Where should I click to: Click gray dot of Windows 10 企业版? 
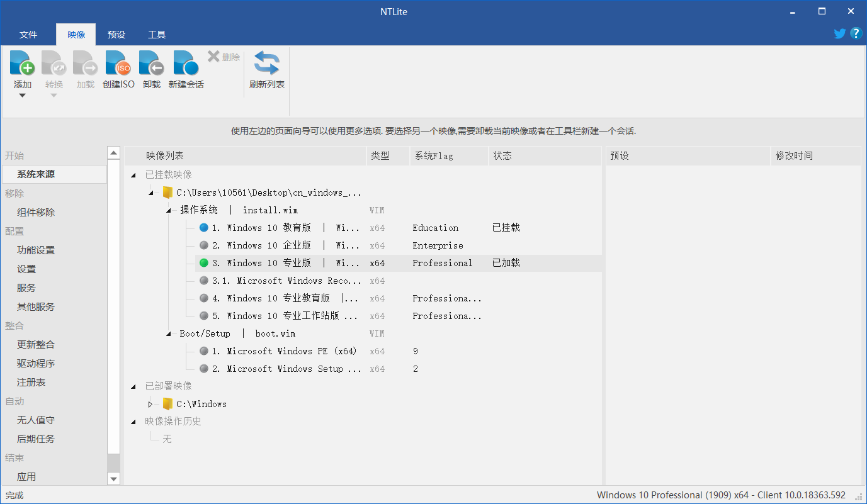coord(203,245)
